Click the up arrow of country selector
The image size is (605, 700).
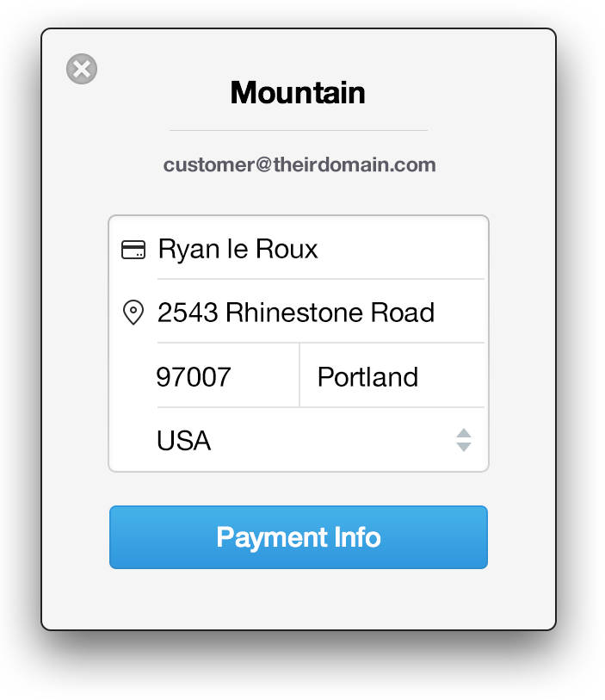tap(464, 433)
